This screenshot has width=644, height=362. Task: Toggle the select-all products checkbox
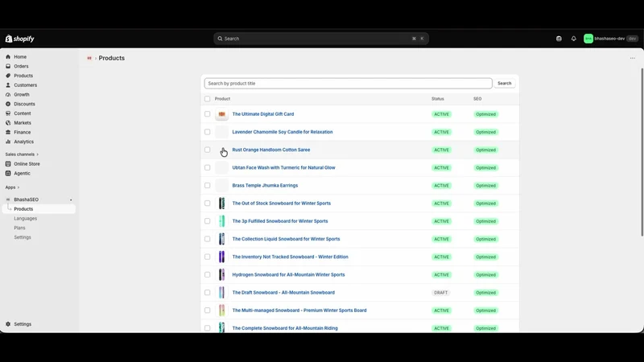(x=208, y=99)
